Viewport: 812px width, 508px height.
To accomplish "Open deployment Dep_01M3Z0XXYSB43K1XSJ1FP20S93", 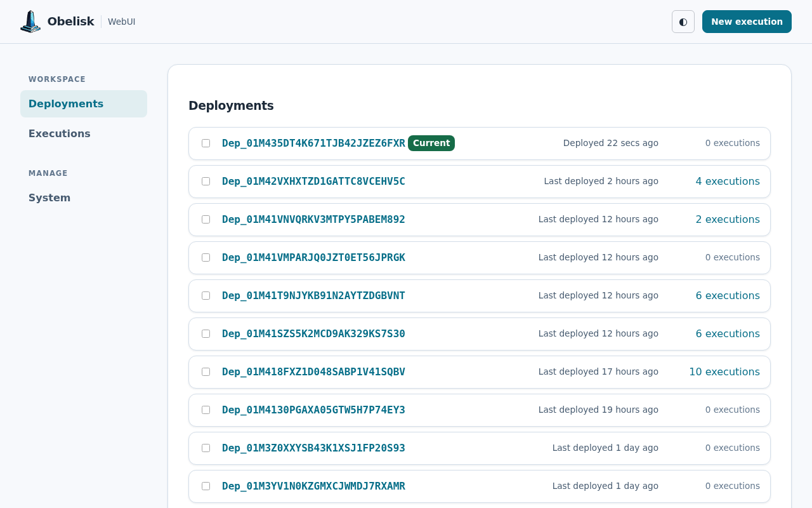I will [313, 448].
